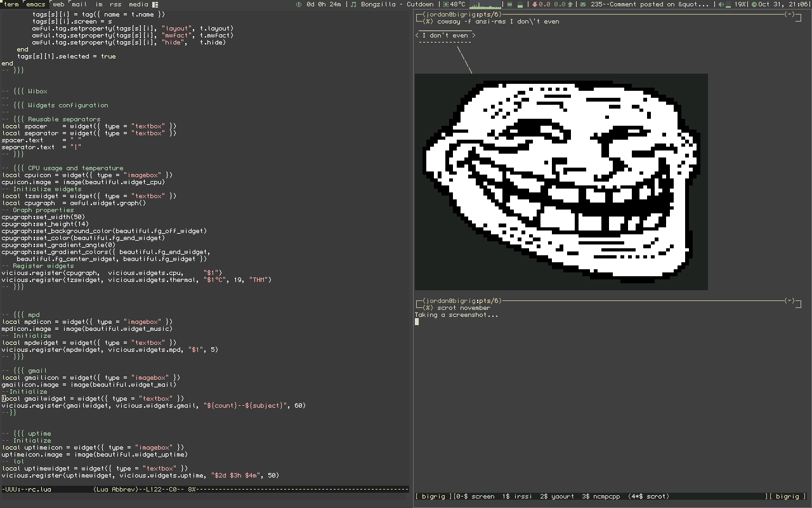
Task: Switch to the im tag
Action: (x=99, y=4)
